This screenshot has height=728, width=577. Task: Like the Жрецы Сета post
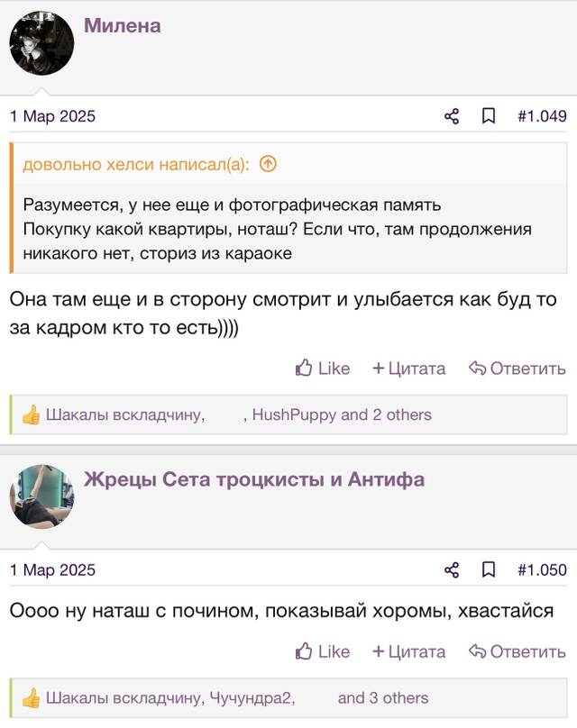coord(323,651)
